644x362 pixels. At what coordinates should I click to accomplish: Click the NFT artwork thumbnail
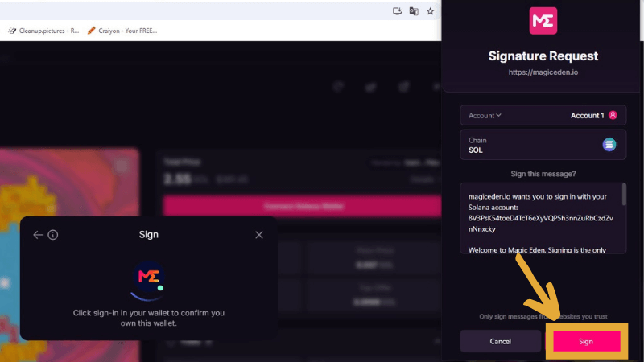tap(69, 254)
